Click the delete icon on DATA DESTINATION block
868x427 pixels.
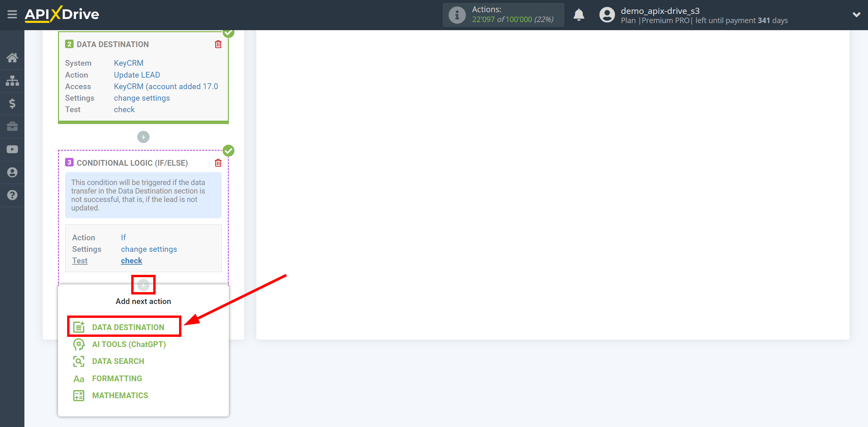[x=218, y=44]
